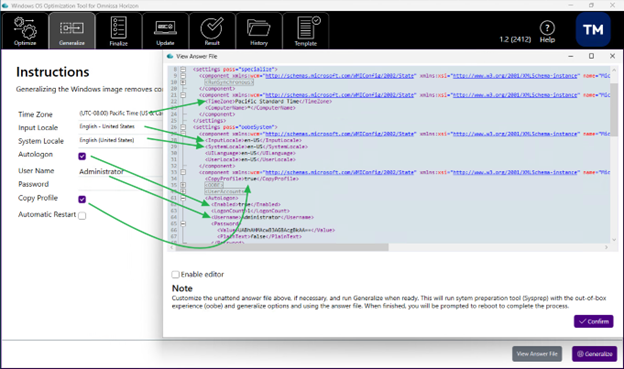Screen dimensions: 624x369
Task: Collapse the component node on line 33
Action: coord(183,172)
